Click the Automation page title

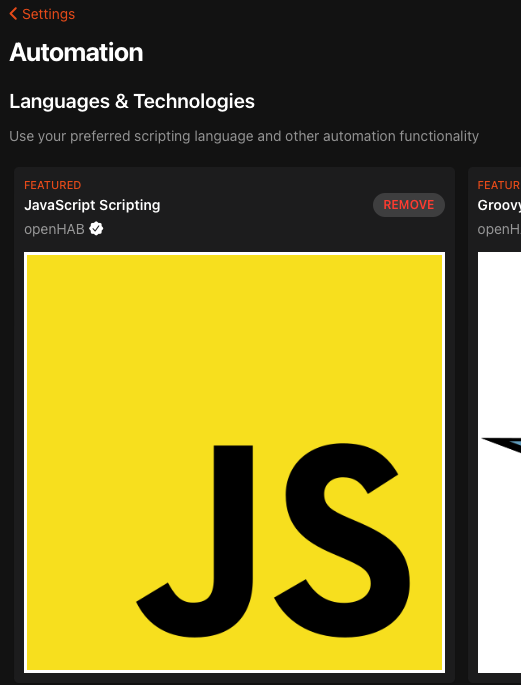click(x=76, y=52)
